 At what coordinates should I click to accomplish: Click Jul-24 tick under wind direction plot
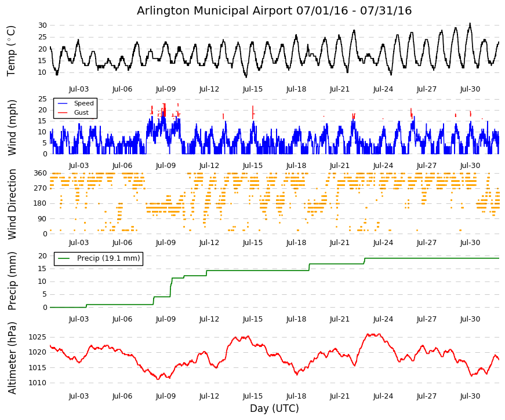pyautogui.click(x=383, y=243)
